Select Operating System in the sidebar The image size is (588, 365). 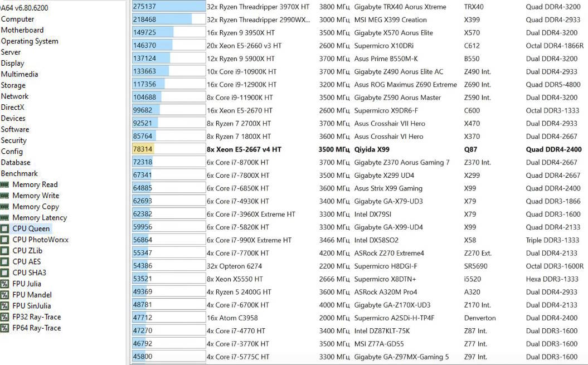(29, 41)
